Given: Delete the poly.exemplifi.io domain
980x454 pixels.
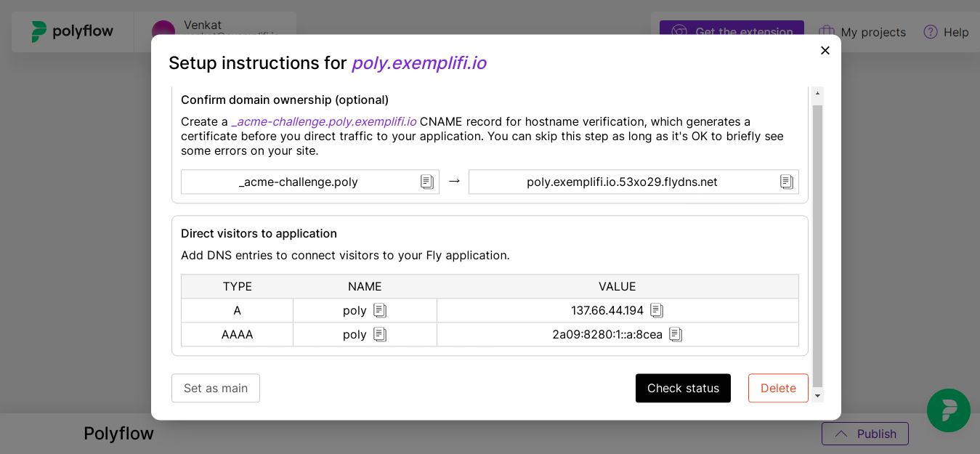Looking at the screenshot, I should [778, 388].
